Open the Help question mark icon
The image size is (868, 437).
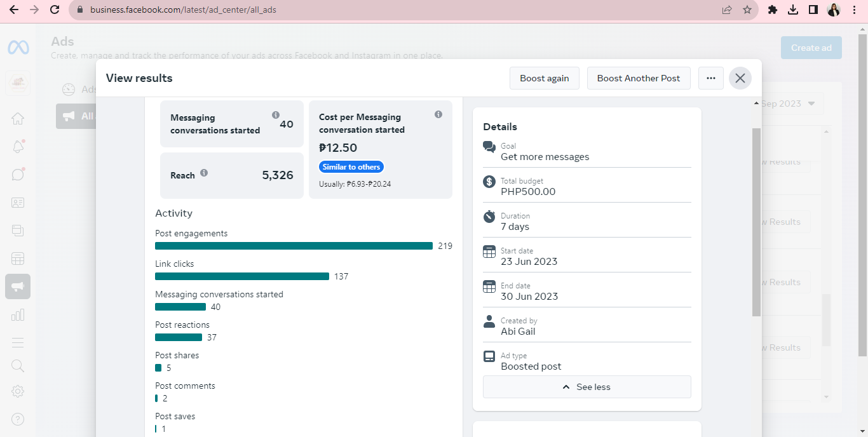pos(18,419)
